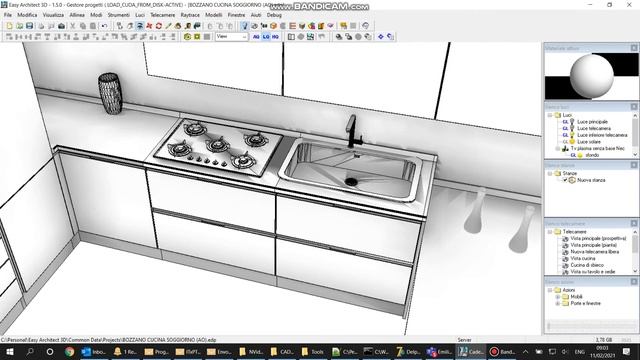Toggle the light bulb toolbar icon

[x=244, y=26]
